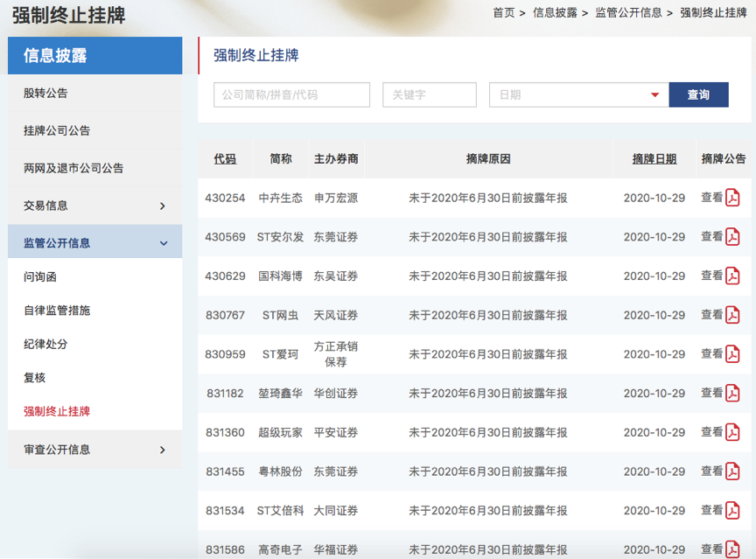756x559 pixels.
Task: Select code 430629 cell
Action: (x=225, y=276)
